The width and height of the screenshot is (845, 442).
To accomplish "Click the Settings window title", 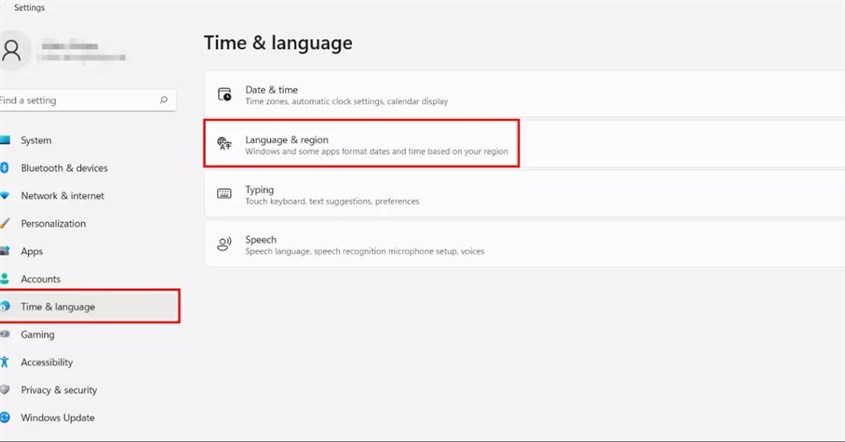I will 29,8.
